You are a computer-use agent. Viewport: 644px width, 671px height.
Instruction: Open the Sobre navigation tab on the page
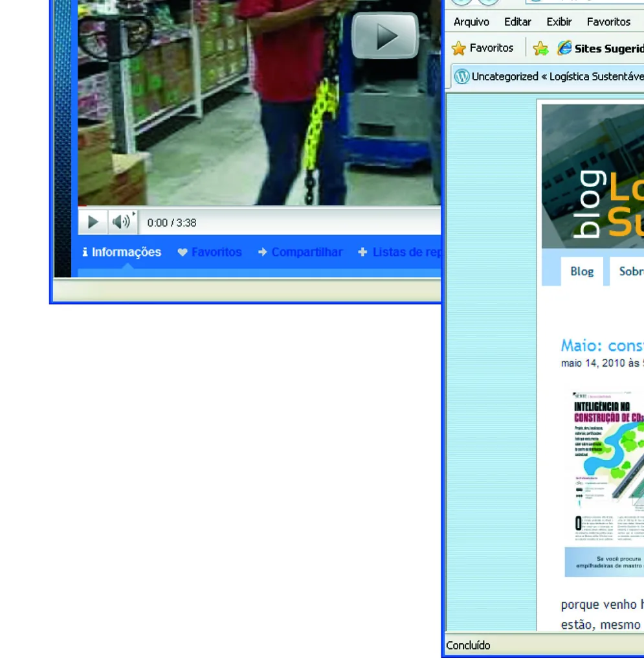click(627, 271)
